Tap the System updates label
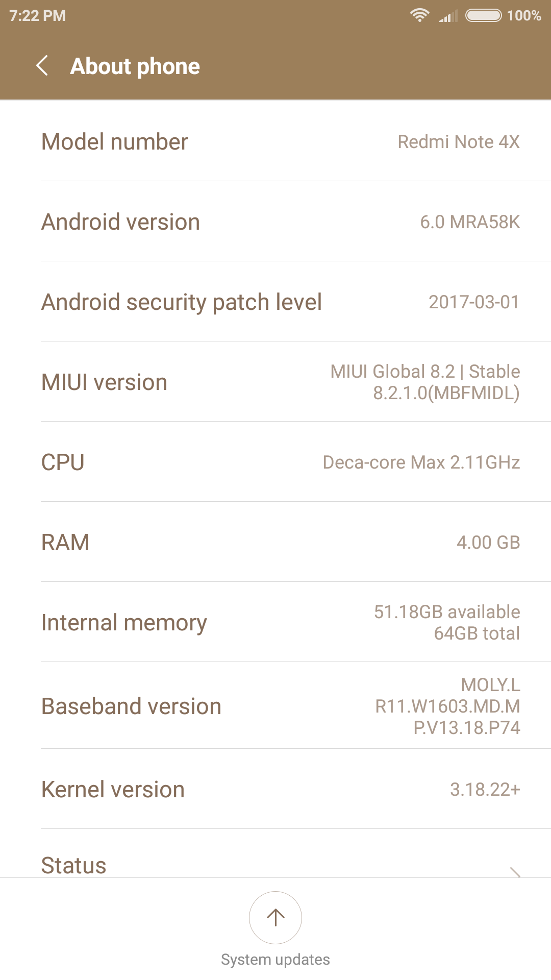Screen dimensions: 551x980 pos(275,960)
